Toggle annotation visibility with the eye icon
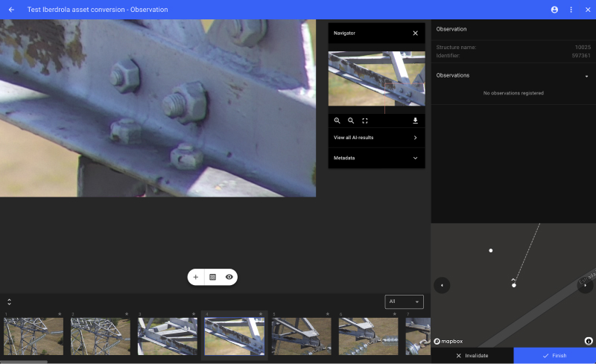 [229, 277]
